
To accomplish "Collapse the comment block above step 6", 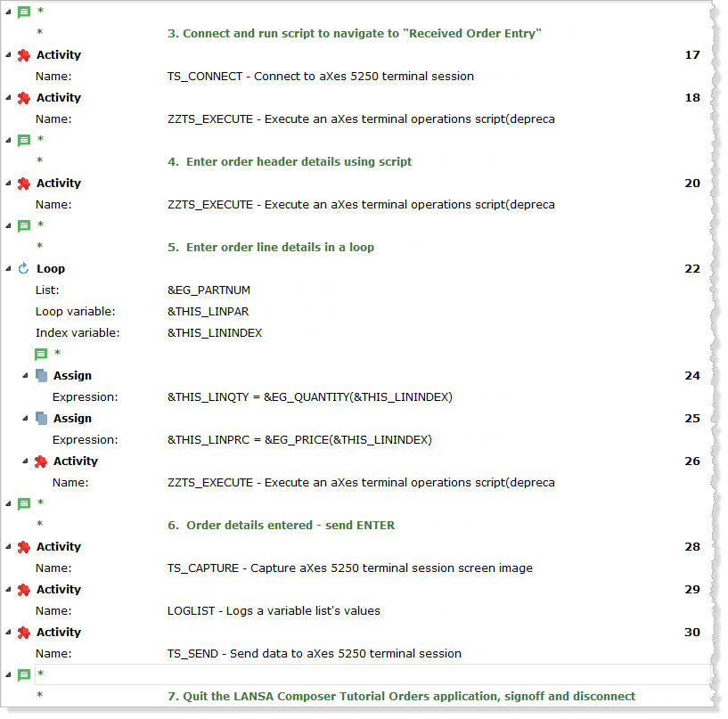I will 8,503.
